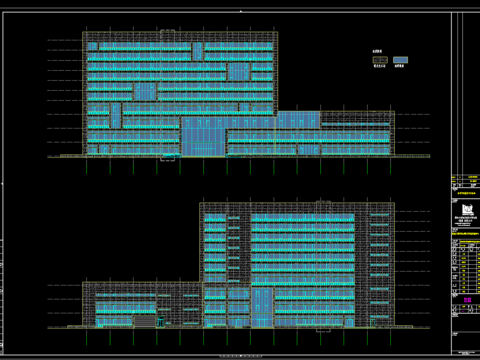Viewport: 480px width, 360px height.
Task: Click the white company logo in title block
Action: pos(467,210)
